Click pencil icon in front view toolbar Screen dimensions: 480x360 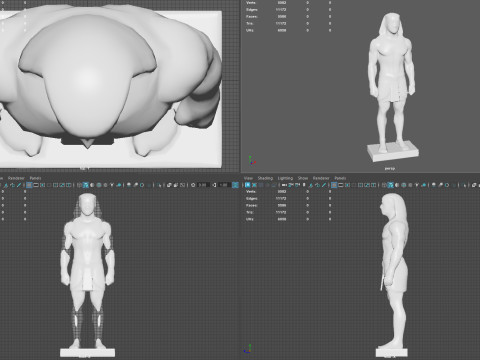19,185
